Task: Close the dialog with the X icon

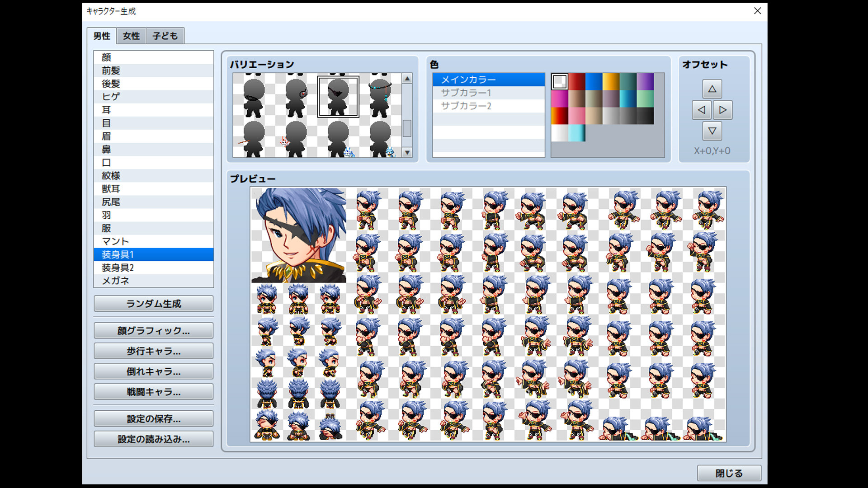Action: tap(758, 11)
